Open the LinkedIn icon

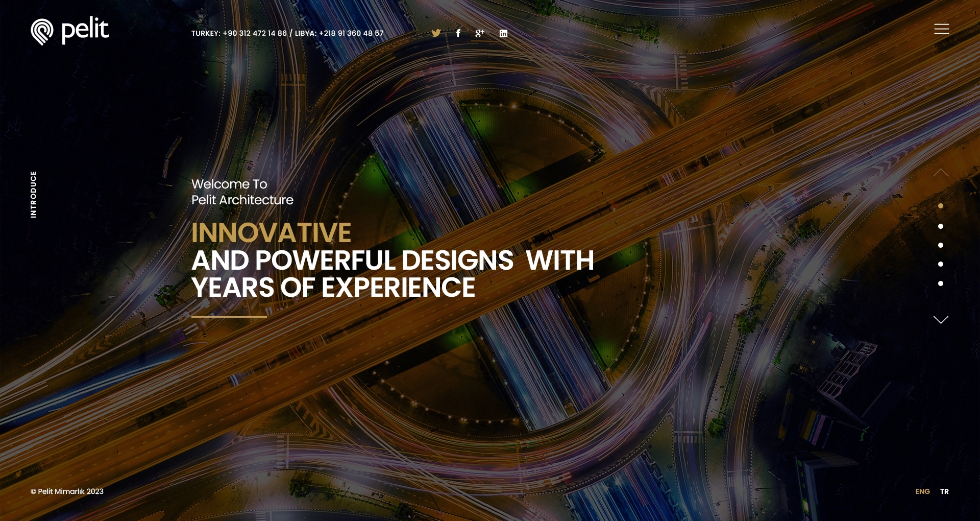click(503, 33)
